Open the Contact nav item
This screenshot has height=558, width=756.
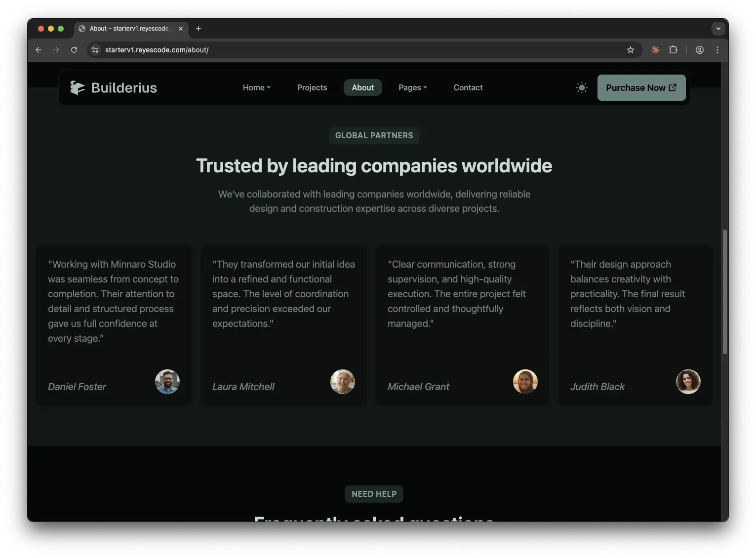click(468, 87)
